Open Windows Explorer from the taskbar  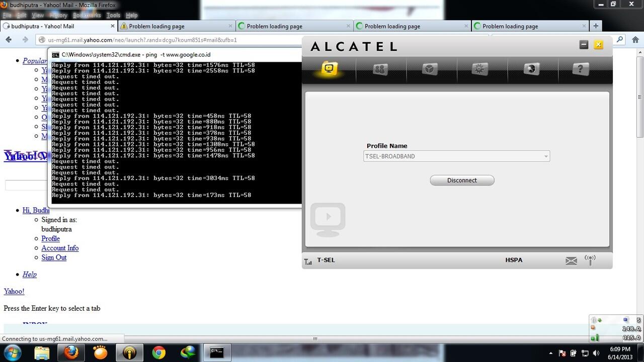tap(42, 352)
